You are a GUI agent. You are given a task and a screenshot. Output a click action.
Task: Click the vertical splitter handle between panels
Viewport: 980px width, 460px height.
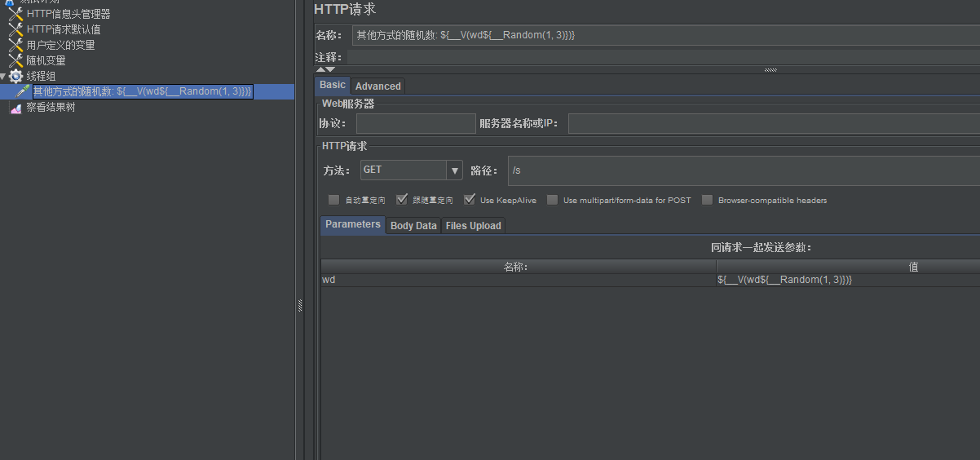click(x=300, y=305)
